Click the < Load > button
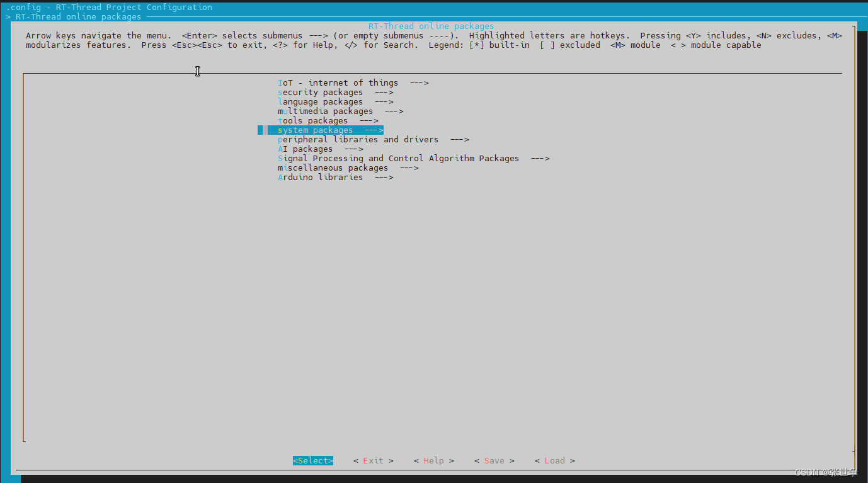The width and height of the screenshot is (868, 483). click(x=555, y=460)
